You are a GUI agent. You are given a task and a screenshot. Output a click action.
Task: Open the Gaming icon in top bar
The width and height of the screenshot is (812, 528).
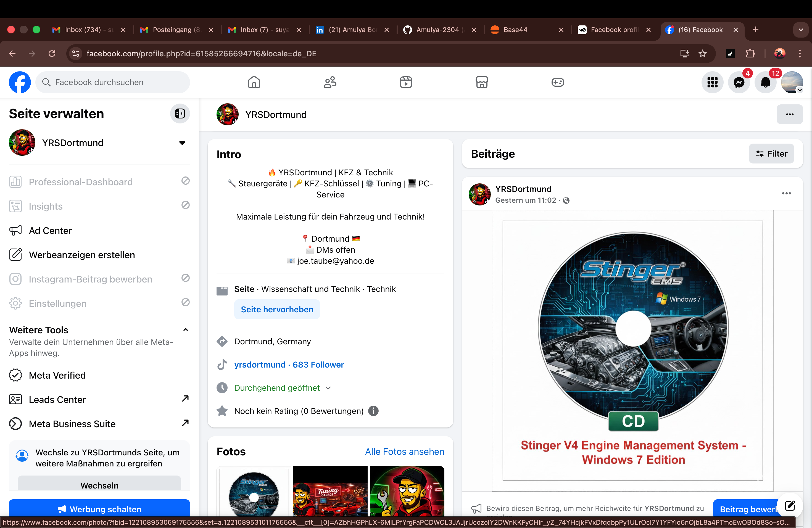[x=557, y=83]
